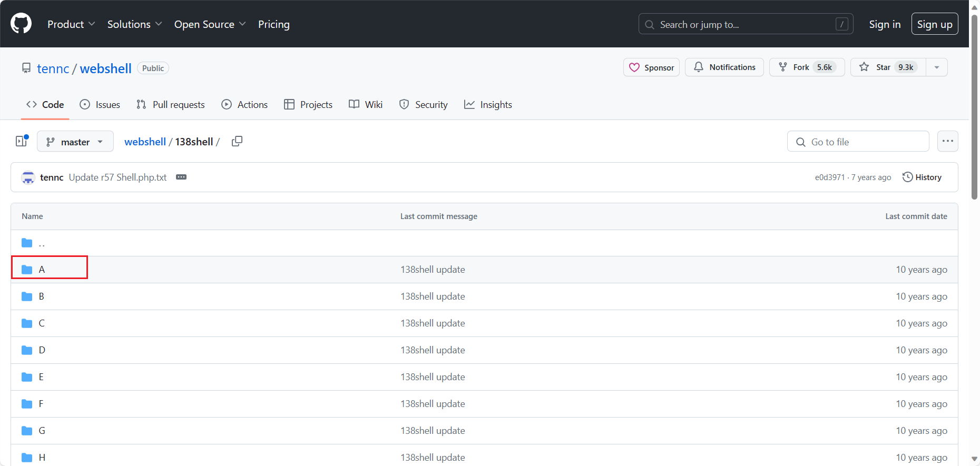Screen dimensions: 980x466
Task: Click the GitHub octocat logo
Action: click(21, 24)
